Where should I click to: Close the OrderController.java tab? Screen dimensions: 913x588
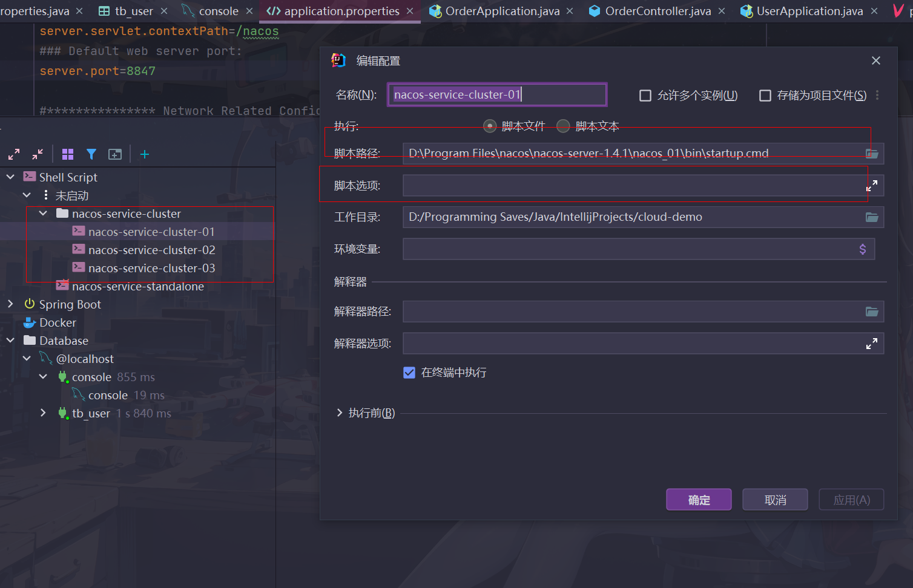click(722, 11)
